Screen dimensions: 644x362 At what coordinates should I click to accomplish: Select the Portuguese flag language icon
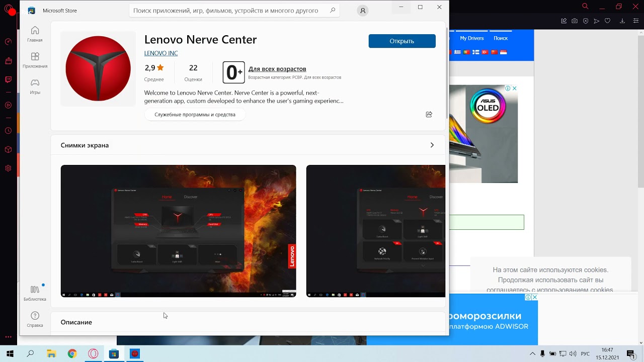(466, 52)
